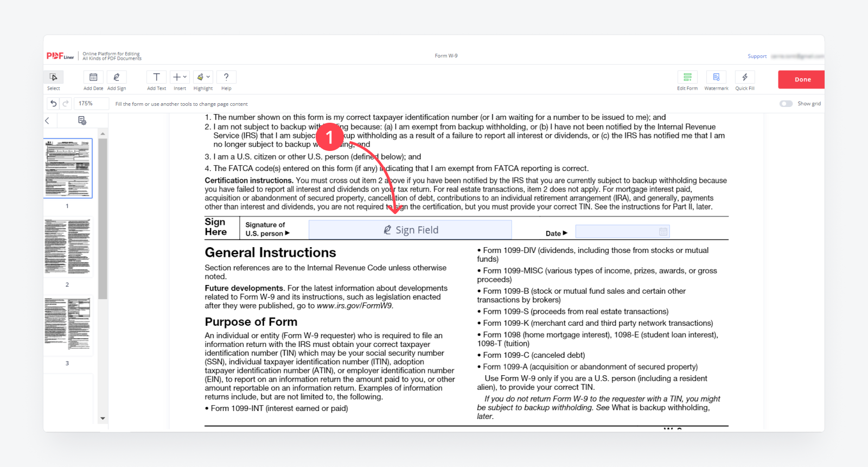The width and height of the screenshot is (868, 467).
Task: Click the 'Form 1099-A' bullet line
Action: click(588, 367)
